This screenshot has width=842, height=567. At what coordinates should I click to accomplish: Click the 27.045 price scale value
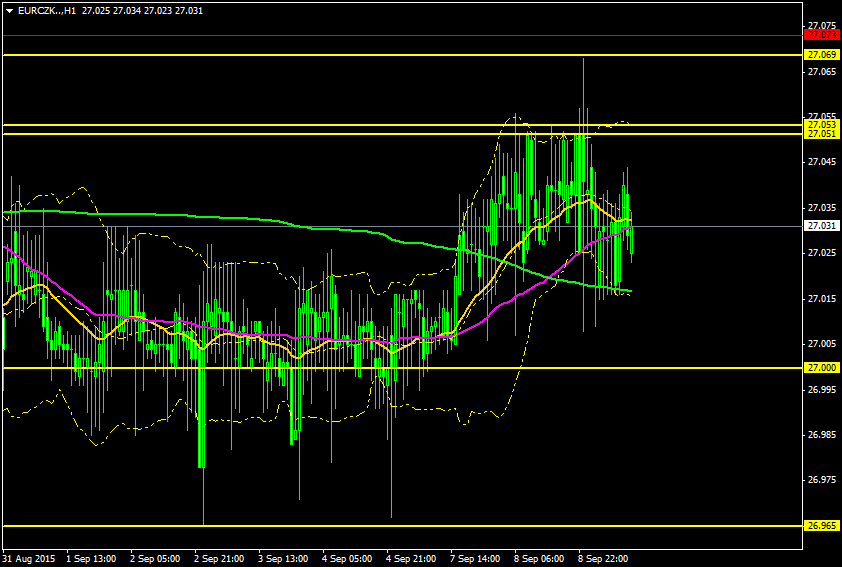[822, 162]
